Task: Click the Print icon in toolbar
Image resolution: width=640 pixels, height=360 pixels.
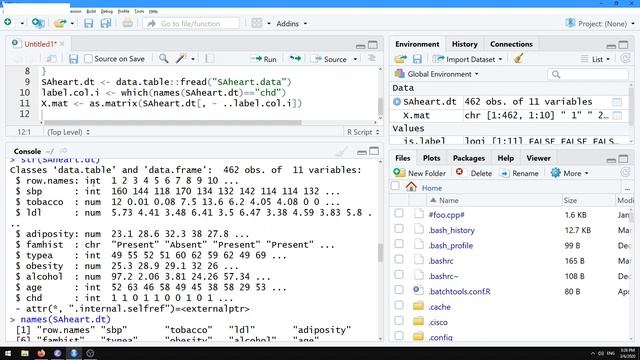Action: 127,23
